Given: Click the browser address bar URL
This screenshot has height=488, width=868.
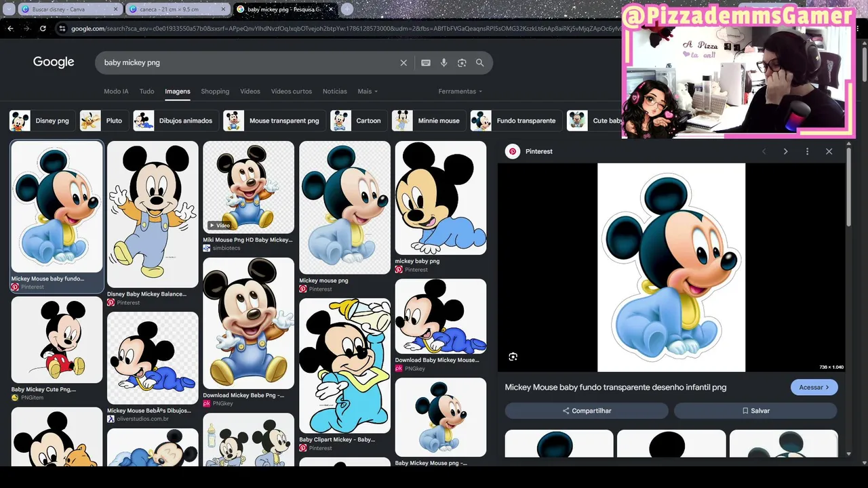Looking at the screenshot, I should (x=346, y=28).
